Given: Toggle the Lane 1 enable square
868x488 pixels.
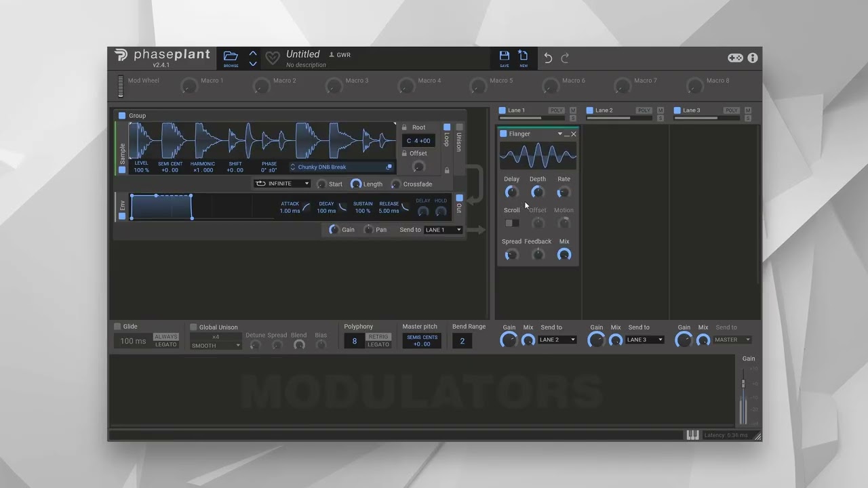Looking at the screenshot, I should coord(502,110).
